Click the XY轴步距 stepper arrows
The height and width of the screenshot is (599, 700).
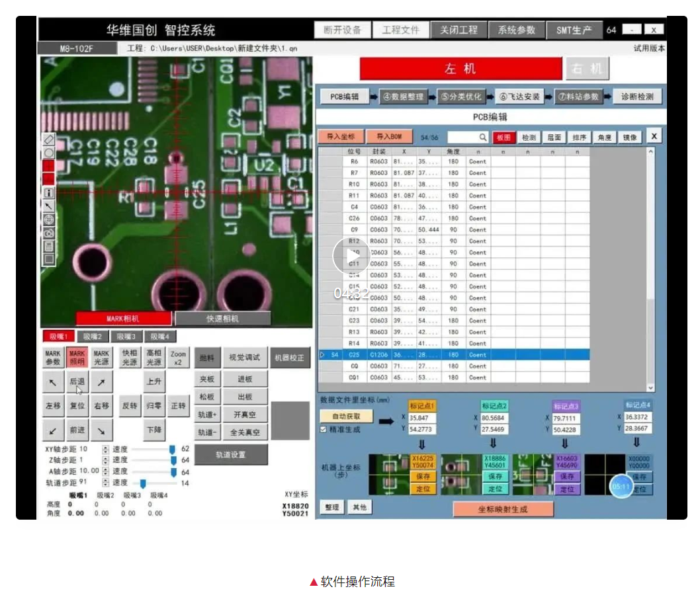pyautogui.click(x=105, y=449)
